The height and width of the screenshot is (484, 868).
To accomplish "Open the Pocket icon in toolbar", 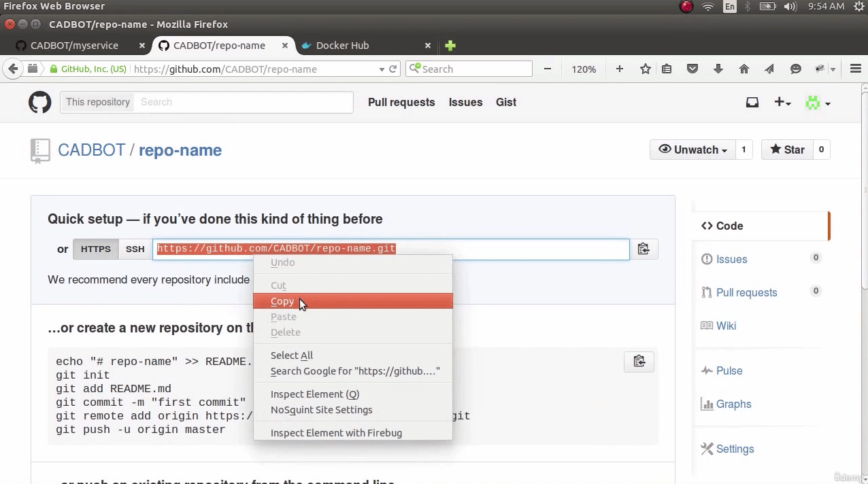I will point(692,69).
